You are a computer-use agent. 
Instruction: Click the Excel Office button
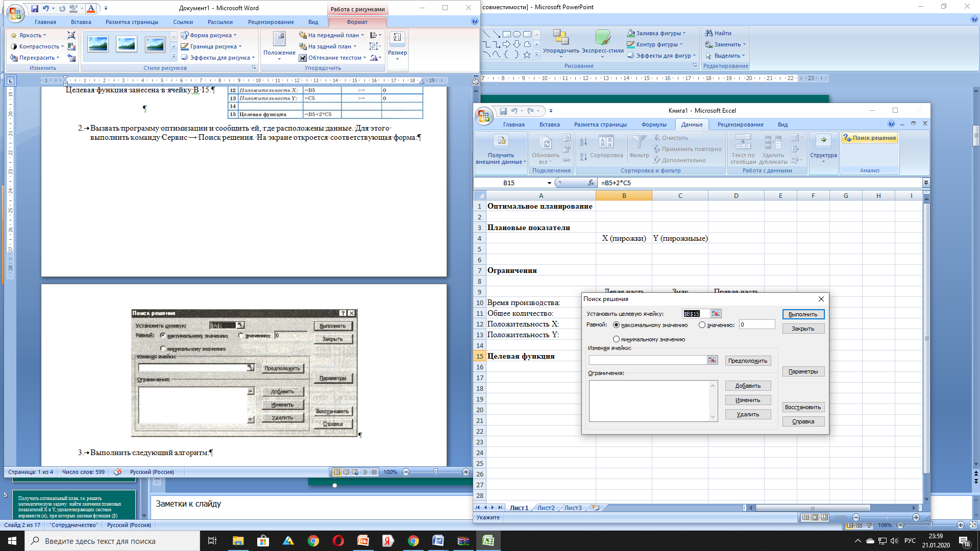click(x=483, y=115)
